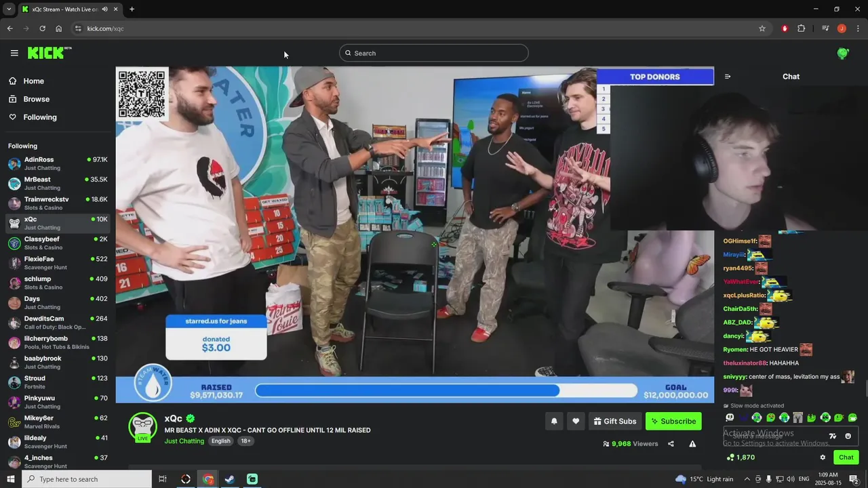Viewport: 868px width, 488px height.
Task: Go back in browser
Action: click(x=9, y=28)
